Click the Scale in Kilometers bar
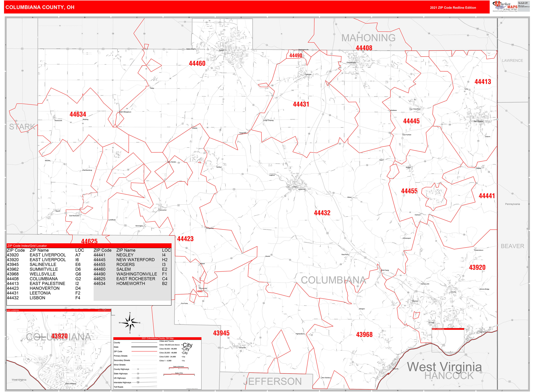Screen dimensions: 534x392 [179, 368]
